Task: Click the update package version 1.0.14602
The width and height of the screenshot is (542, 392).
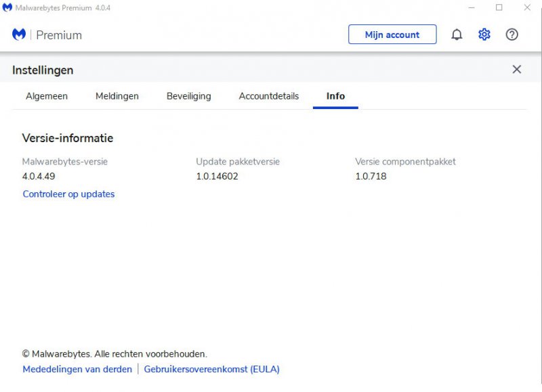Action: pos(217,177)
